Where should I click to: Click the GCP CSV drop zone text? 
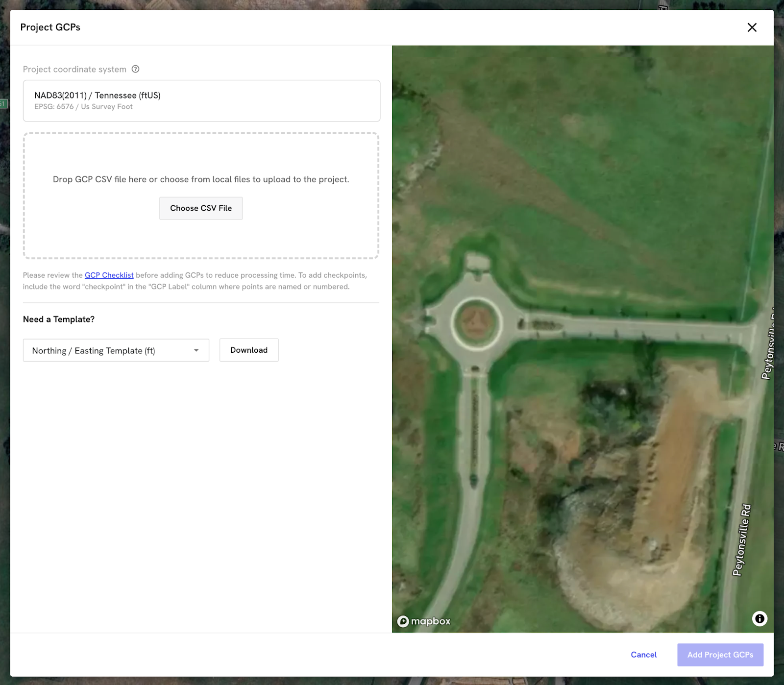point(201,179)
